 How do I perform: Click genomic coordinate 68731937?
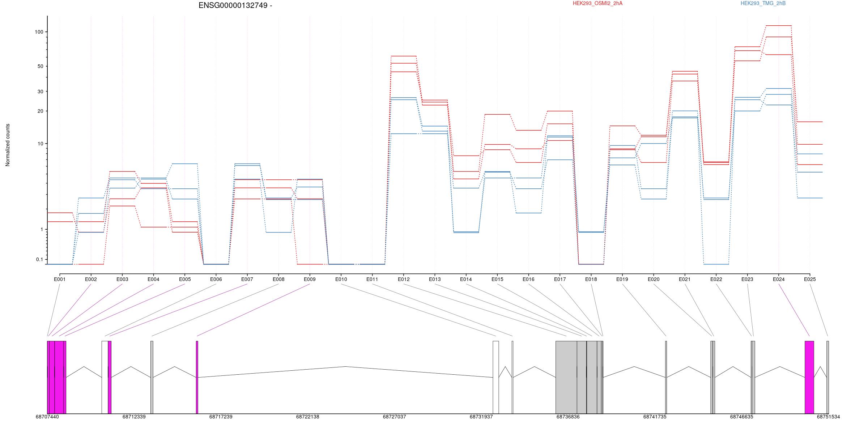(x=481, y=417)
